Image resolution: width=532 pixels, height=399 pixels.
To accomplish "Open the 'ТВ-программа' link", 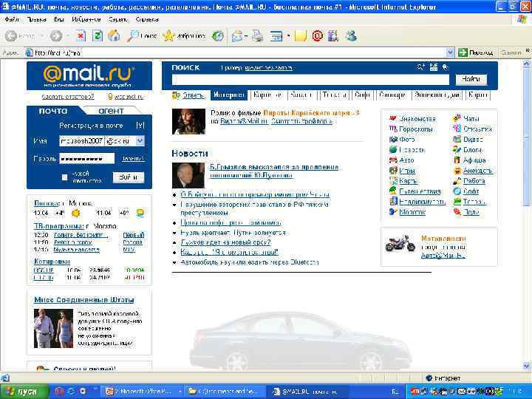I will pos(58,226).
